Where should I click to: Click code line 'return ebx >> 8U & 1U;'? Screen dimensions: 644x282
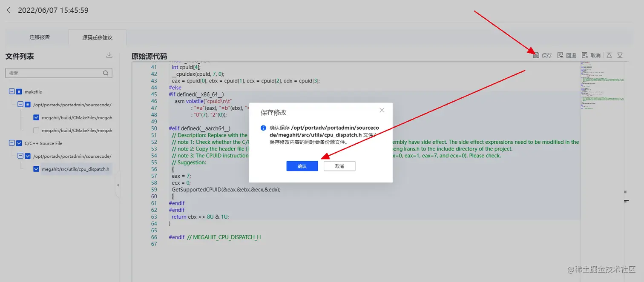point(200,217)
